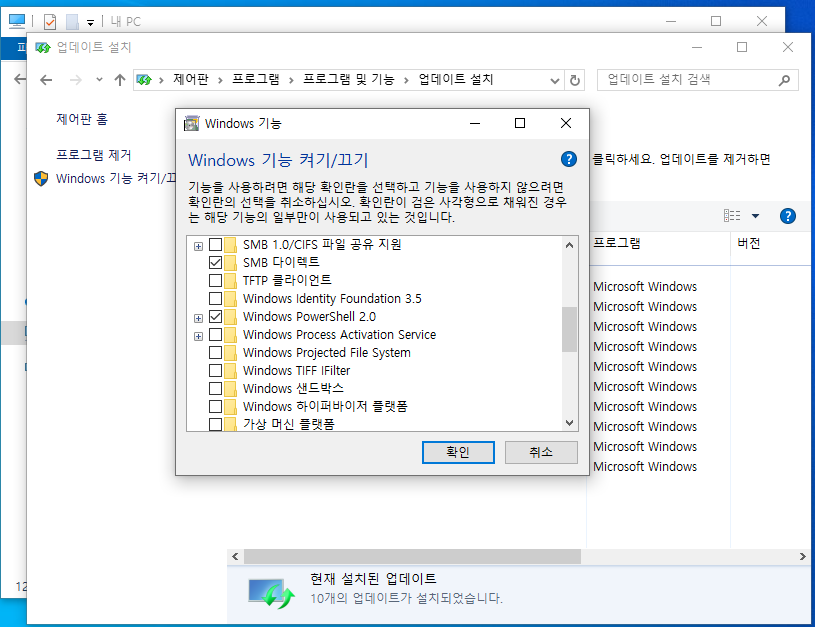
Task: Open the 내 PC quick access toolbar dropdown
Action: (90, 22)
